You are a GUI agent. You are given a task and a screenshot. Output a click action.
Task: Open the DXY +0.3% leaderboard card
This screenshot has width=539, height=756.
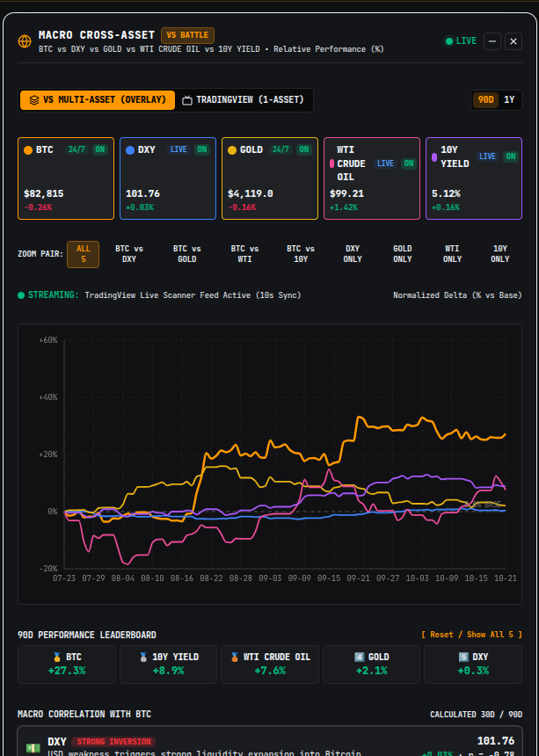[473, 665]
